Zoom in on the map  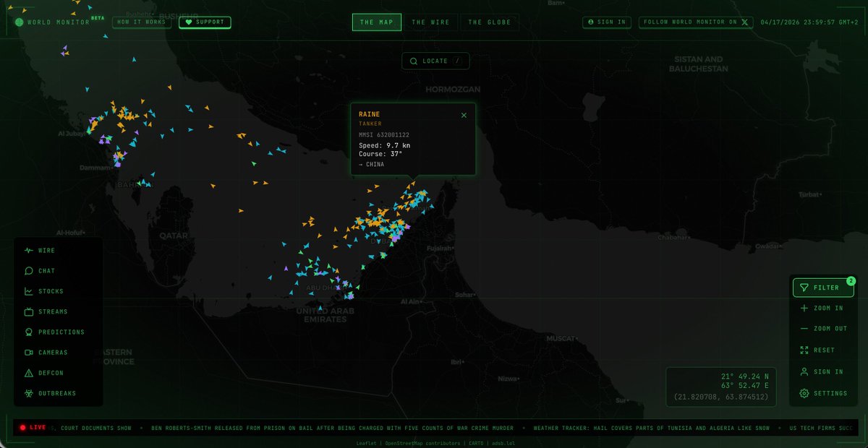pyautogui.click(x=823, y=308)
